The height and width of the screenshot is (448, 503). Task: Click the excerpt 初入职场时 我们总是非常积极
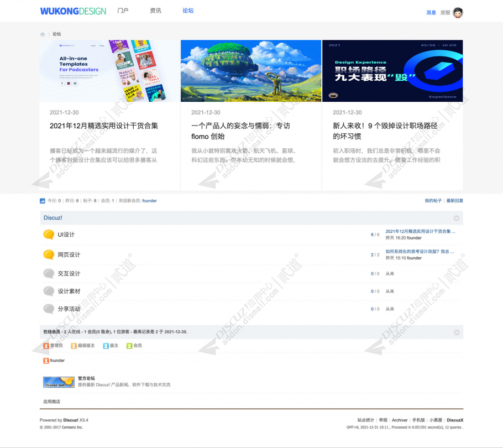coord(386,155)
